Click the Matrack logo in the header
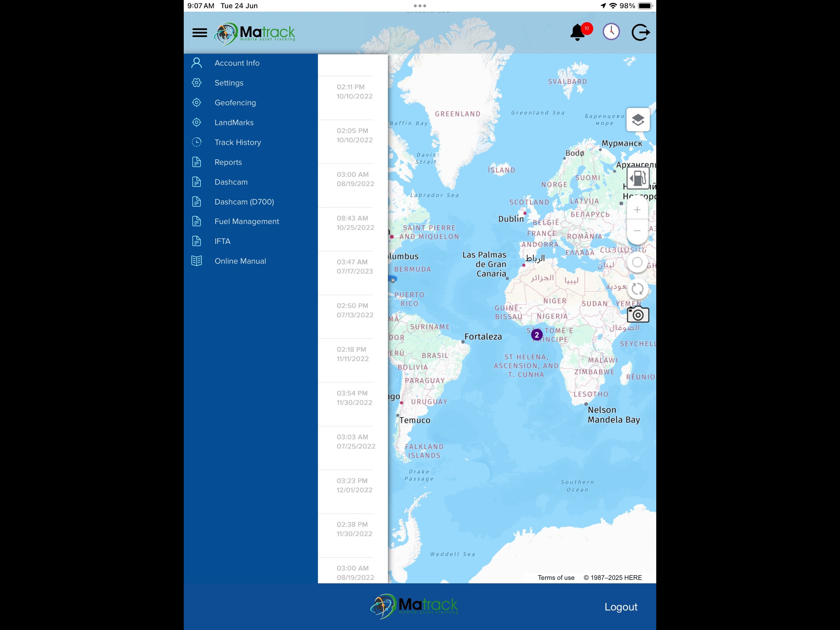This screenshot has width=840, height=630. 254,33
